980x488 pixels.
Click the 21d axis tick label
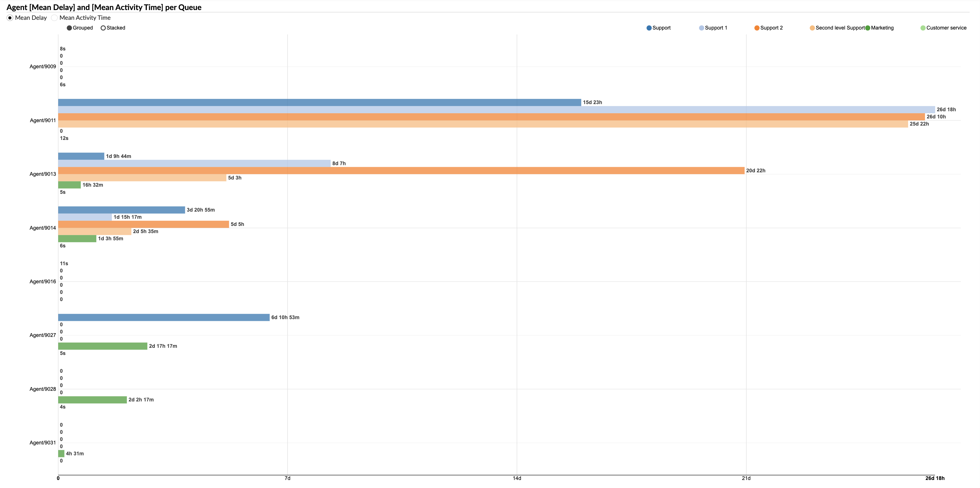point(746,479)
